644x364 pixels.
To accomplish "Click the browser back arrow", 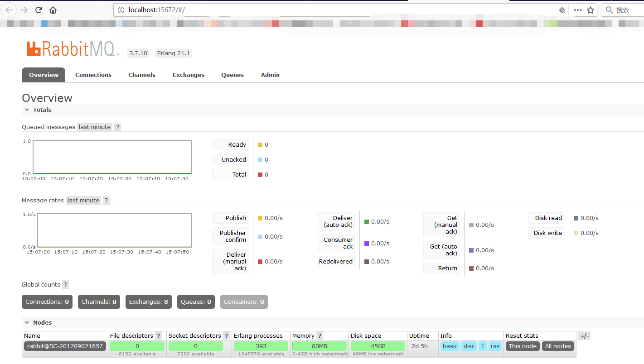I will [9, 10].
